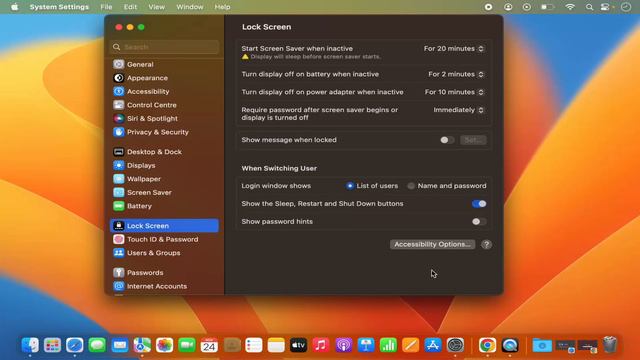The width and height of the screenshot is (640, 360).
Task: Select Displays in the sidebar
Action: 164,165
